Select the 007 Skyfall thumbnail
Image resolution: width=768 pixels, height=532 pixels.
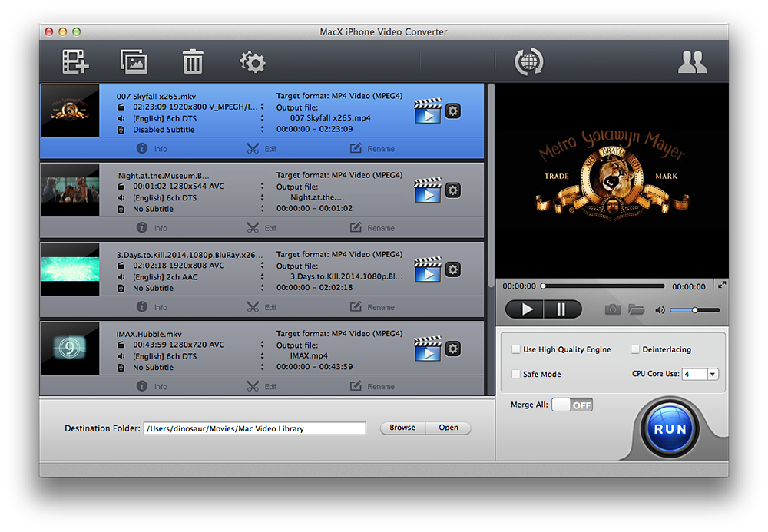(x=70, y=111)
